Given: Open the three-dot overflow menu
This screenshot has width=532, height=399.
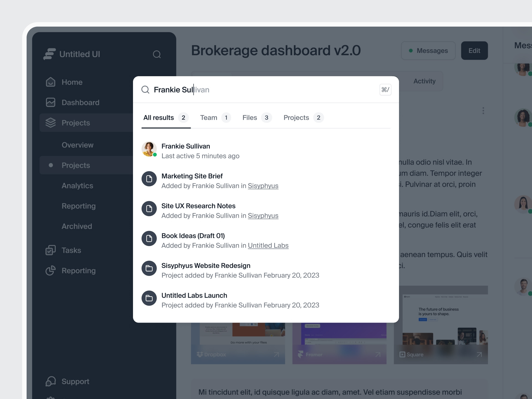Looking at the screenshot, I should (483, 111).
